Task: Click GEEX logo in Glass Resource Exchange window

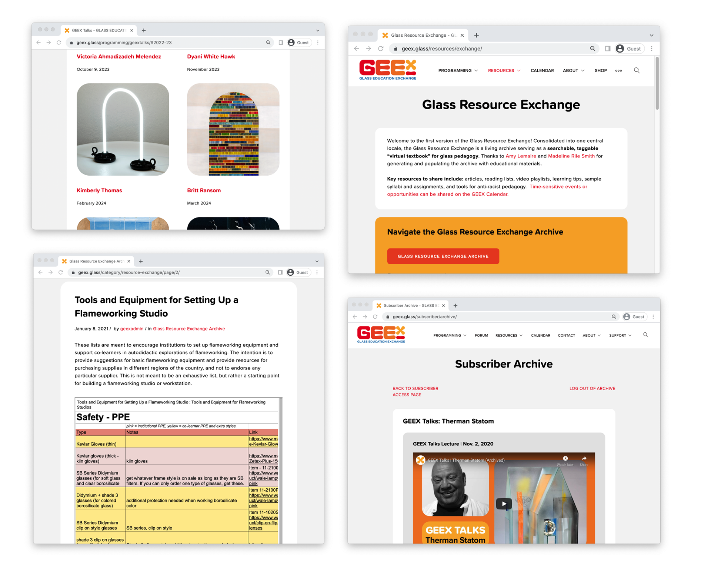Action: tap(388, 70)
